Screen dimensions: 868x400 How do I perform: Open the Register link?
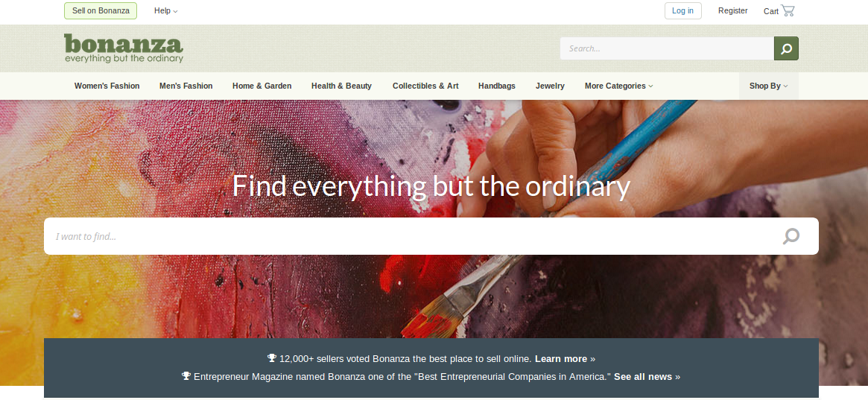click(733, 10)
